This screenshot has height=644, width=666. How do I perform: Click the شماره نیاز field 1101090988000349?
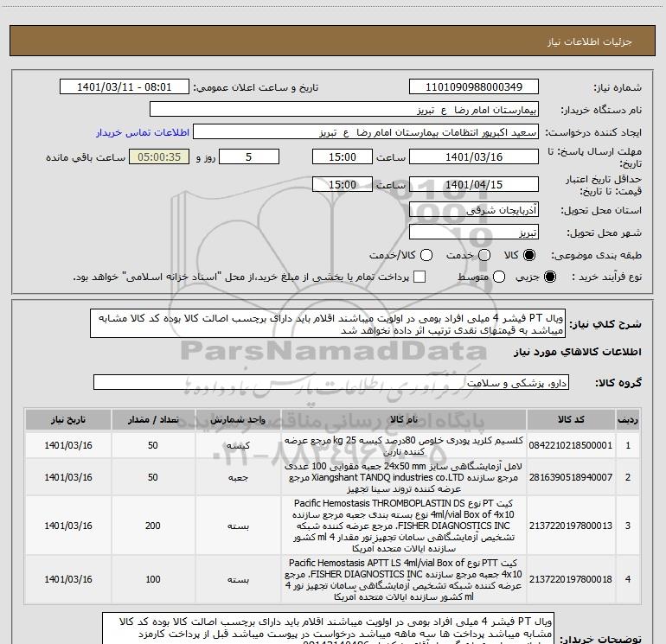point(474,87)
